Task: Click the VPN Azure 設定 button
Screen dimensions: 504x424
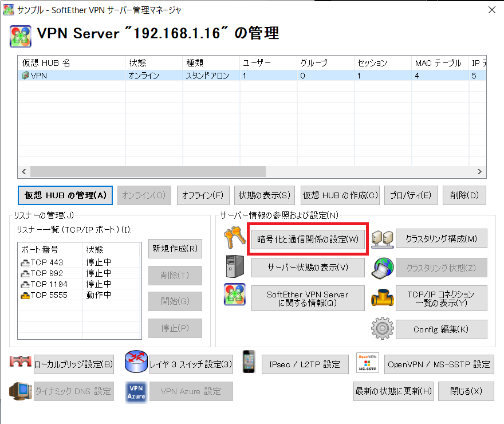Action: point(191,391)
